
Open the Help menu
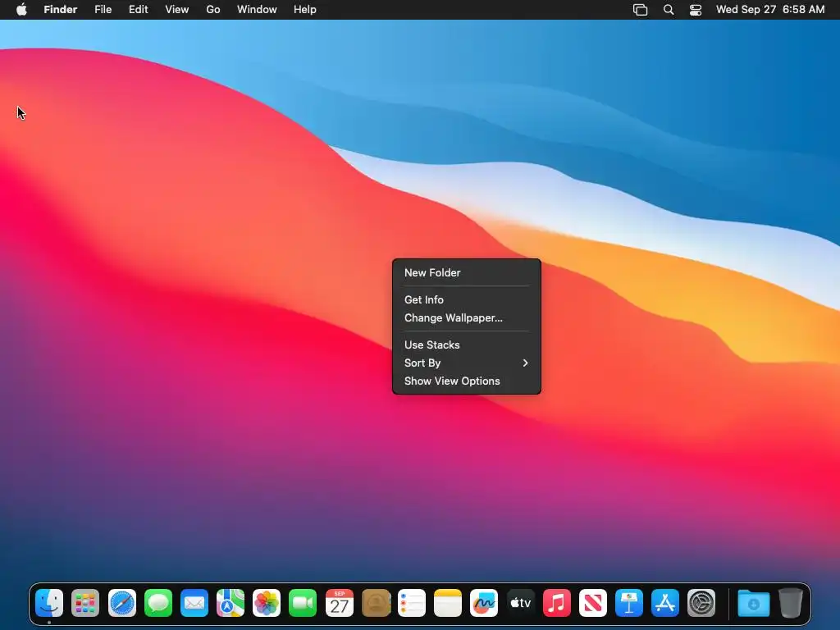305,10
